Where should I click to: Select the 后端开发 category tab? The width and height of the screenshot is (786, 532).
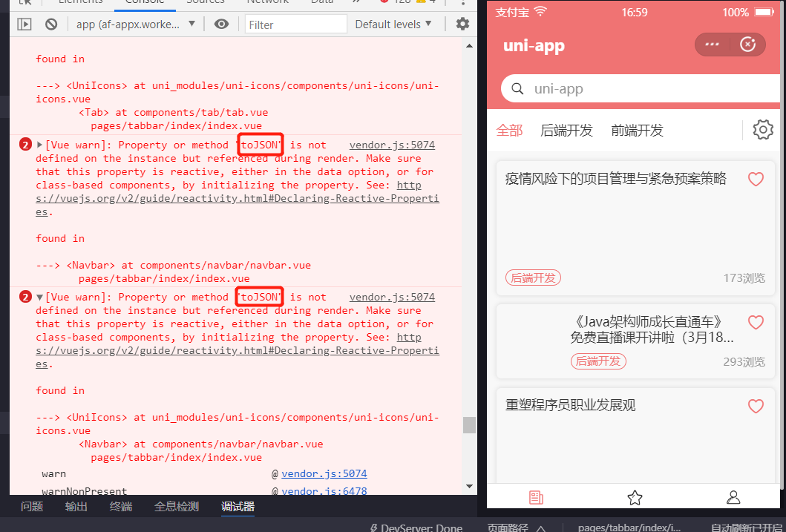pos(566,131)
